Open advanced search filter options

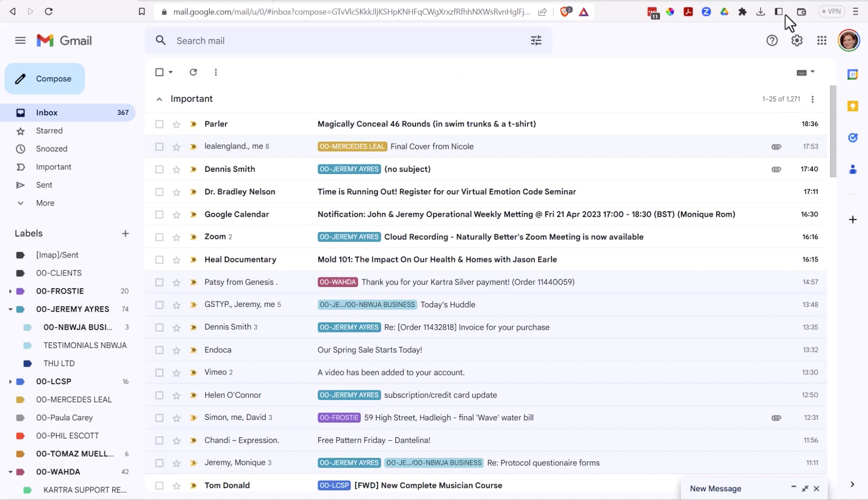536,41
